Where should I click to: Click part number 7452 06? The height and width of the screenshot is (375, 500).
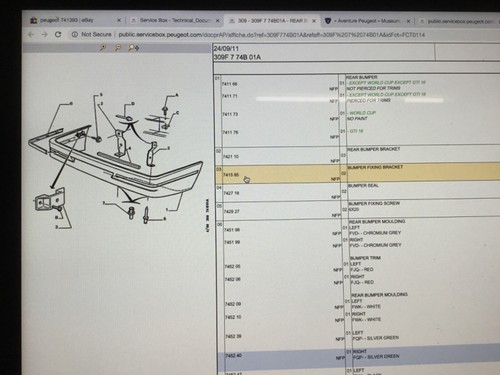point(233,279)
